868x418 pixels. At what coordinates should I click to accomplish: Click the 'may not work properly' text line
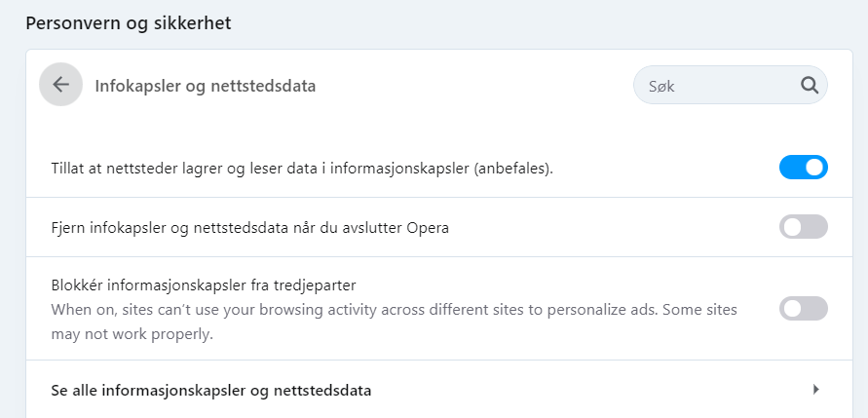pos(132,335)
